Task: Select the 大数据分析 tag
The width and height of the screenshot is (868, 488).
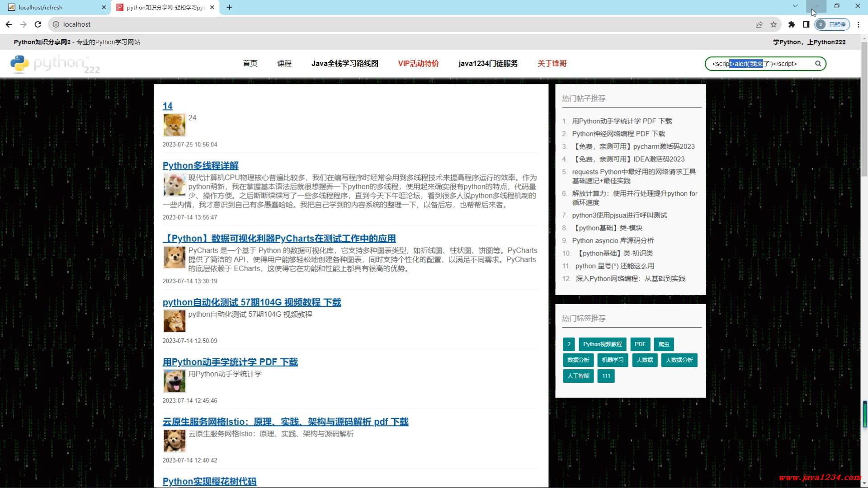Action: [x=679, y=360]
